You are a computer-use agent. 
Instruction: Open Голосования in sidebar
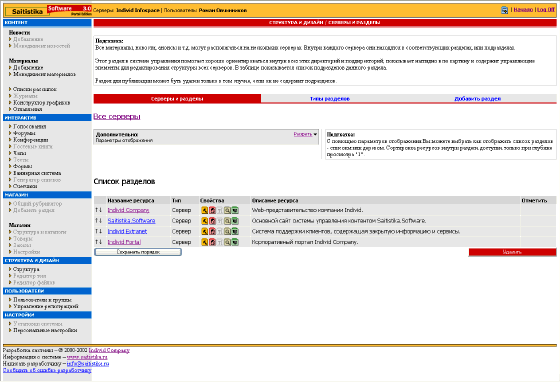[29, 126]
